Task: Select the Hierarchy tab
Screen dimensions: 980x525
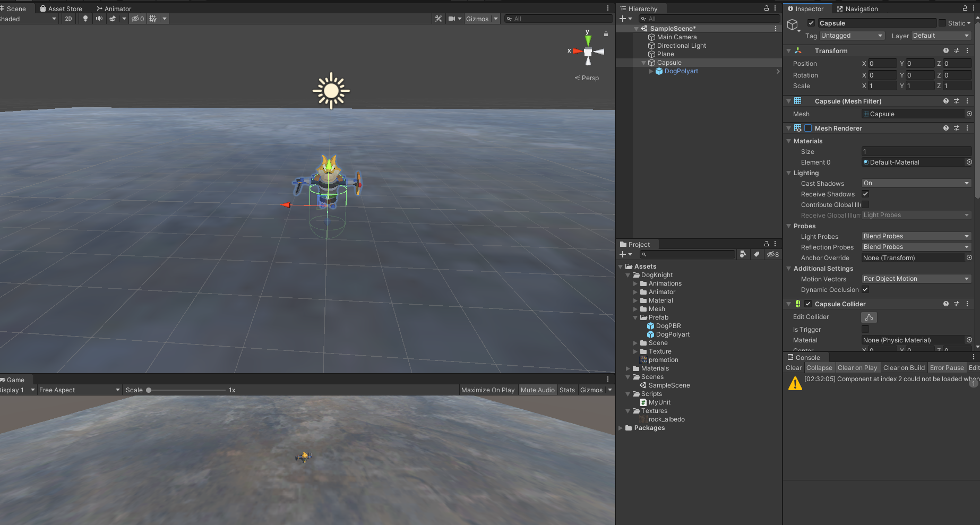Action: coord(639,8)
